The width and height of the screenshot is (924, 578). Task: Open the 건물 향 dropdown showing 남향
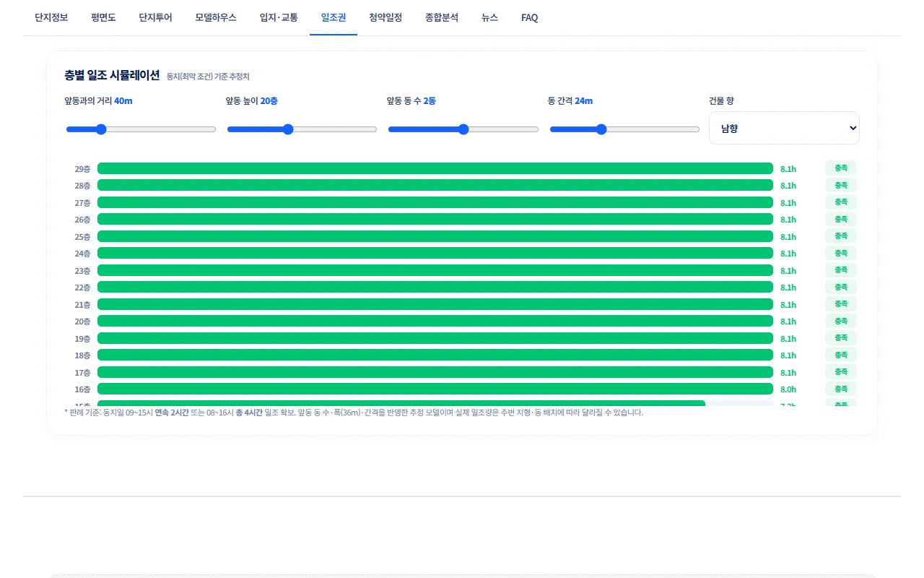[x=784, y=128]
